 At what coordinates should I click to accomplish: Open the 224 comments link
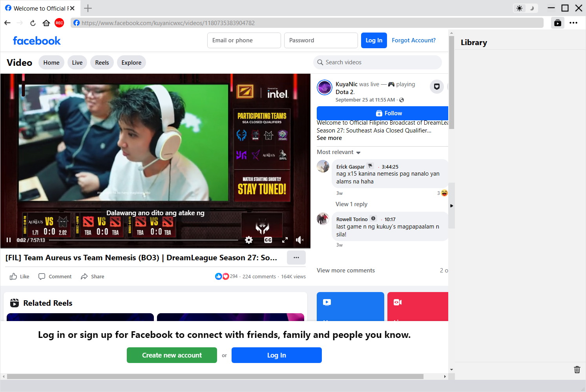pyautogui.click(x=259, y=276)
